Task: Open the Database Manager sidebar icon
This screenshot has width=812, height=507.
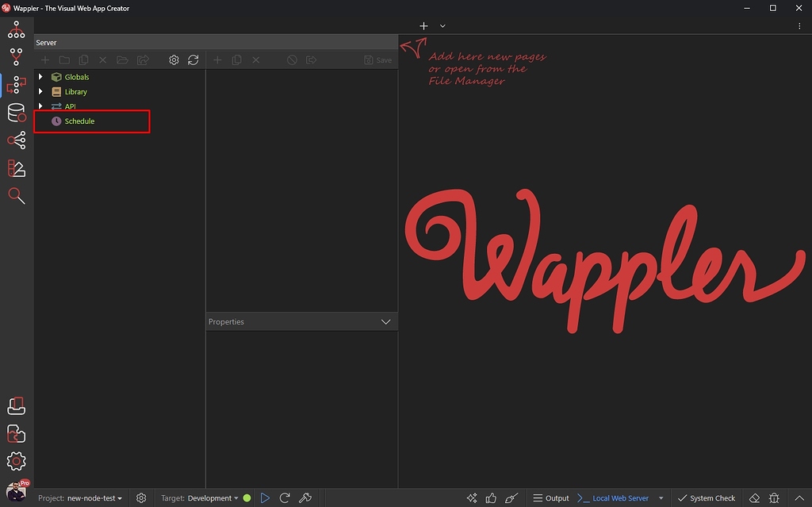Action: click(x=17, y=113)
